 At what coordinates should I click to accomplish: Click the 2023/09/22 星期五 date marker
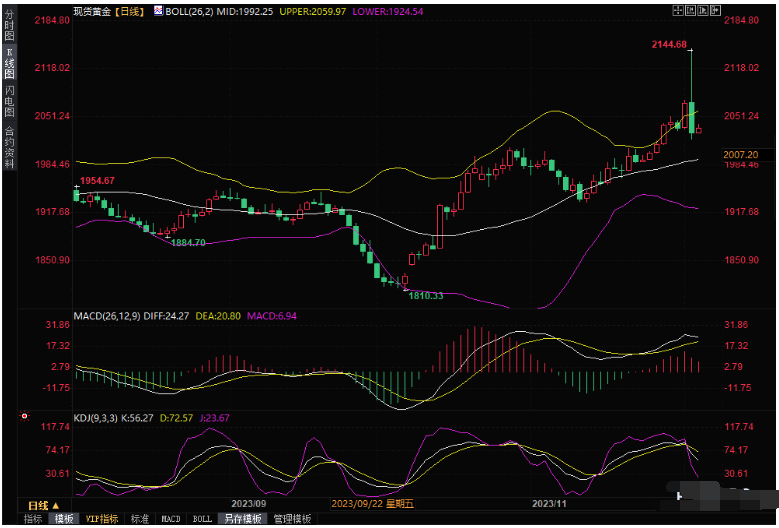click(x=373, y=504)
